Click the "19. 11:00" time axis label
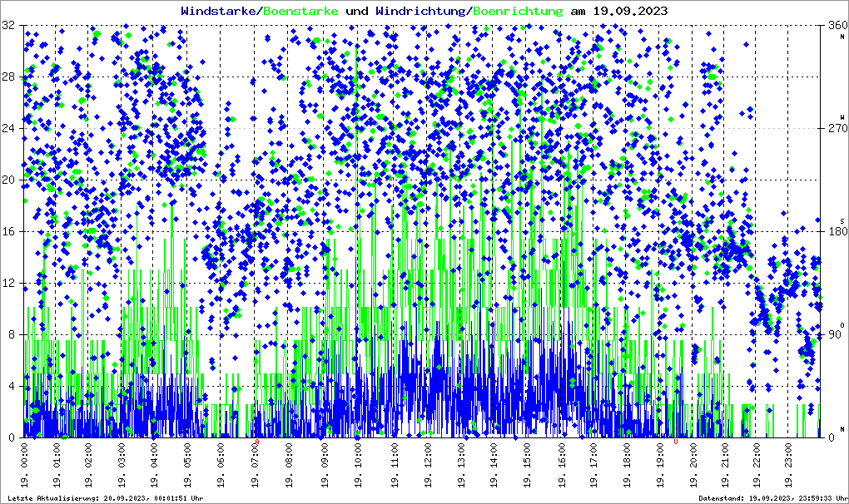The height and width of the screenshot is (504, 849). coord(395,466)
